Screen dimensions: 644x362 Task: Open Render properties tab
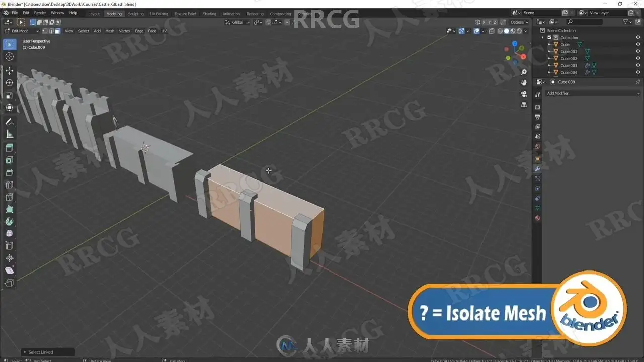point(537,107)
